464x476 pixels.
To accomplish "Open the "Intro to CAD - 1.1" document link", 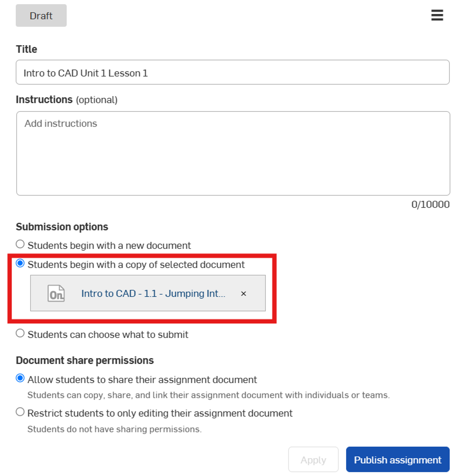I will (153, 293).
